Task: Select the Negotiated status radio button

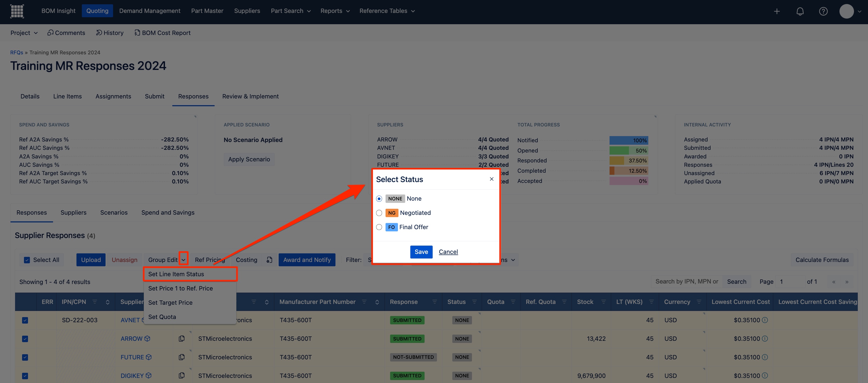Action: point(379,213)
